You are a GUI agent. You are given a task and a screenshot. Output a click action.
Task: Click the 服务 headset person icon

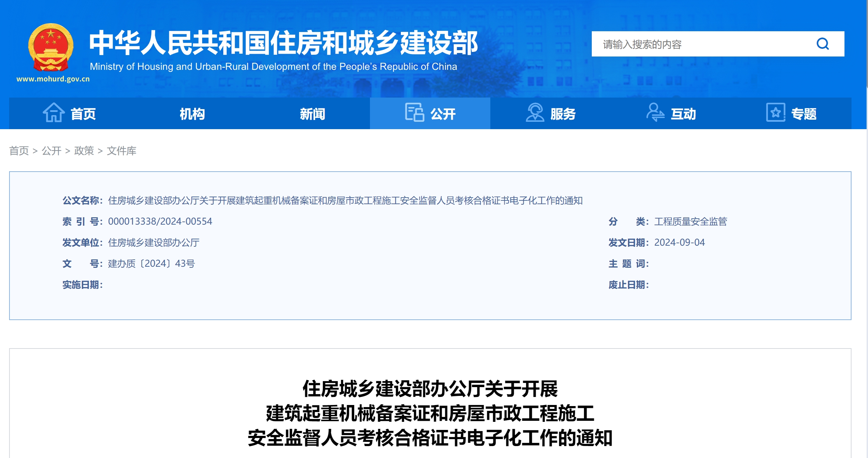[535, 112]
